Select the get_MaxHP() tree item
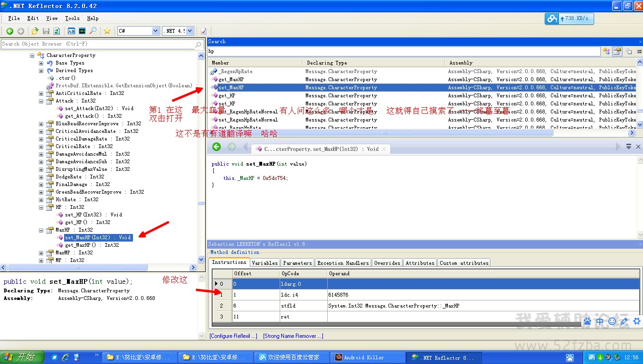 [x=92, y=245]
